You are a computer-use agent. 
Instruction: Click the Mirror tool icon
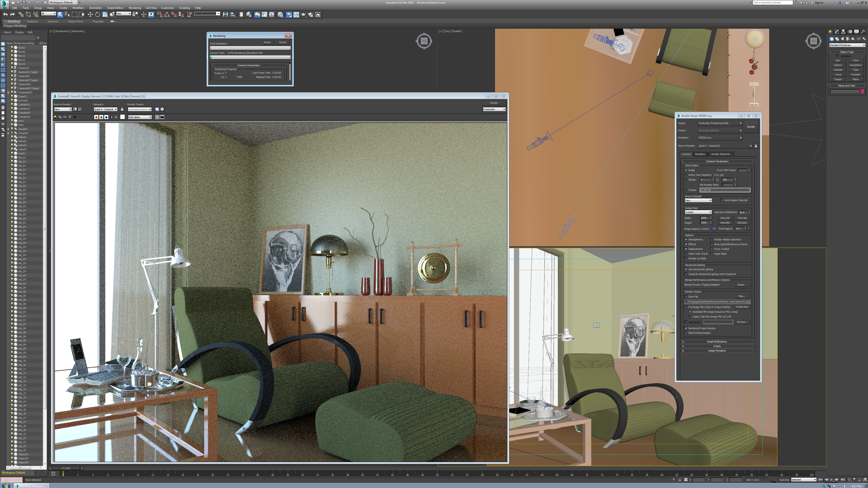coord(225,14)
